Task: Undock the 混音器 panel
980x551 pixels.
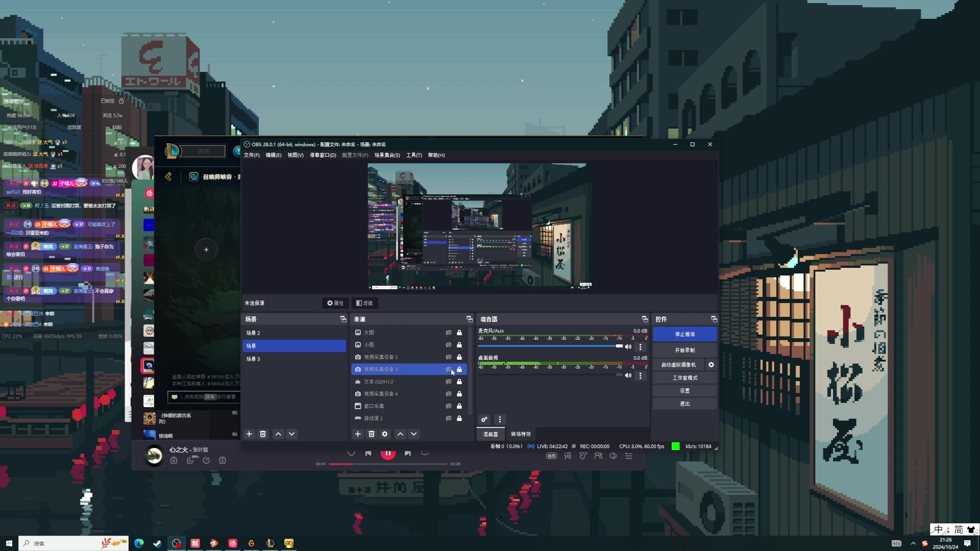Action: pos(645,319)
